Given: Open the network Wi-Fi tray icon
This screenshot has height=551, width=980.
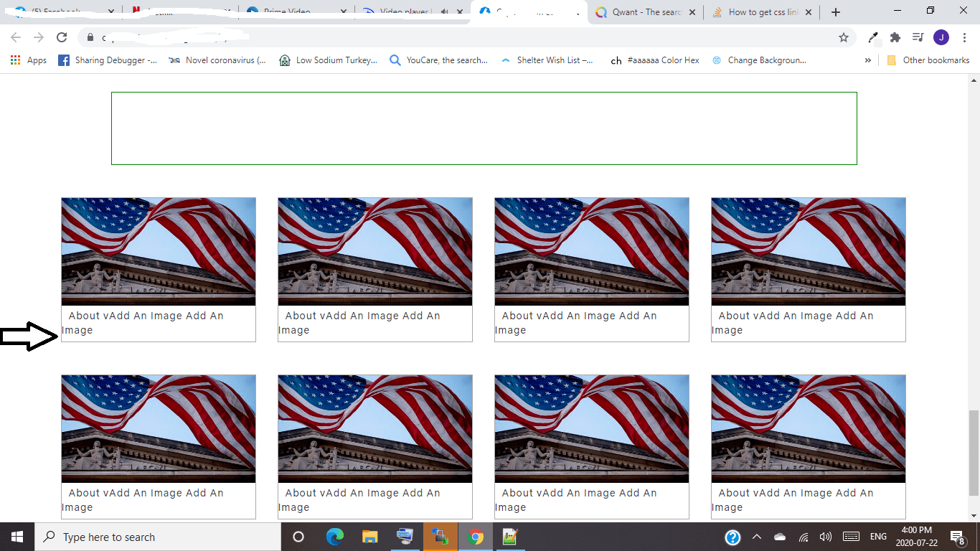Looking at the screenshot, I should point(804,537).
